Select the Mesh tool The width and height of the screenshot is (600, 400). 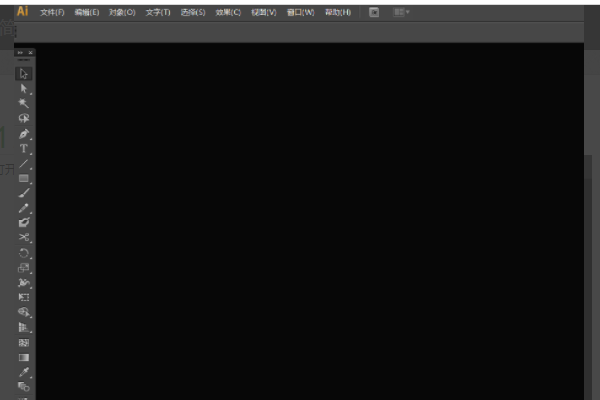pyautogui.click(x=24, y=343)
